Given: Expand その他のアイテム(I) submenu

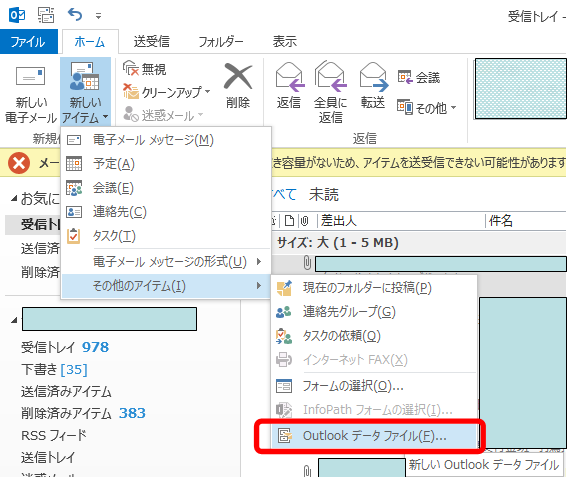Looking at the screenshot, I should (166, 286).
